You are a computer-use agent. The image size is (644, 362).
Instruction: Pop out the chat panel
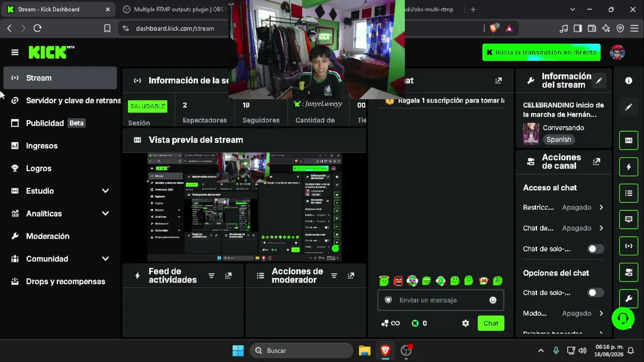pyautogui.click(x=498, y=80)
